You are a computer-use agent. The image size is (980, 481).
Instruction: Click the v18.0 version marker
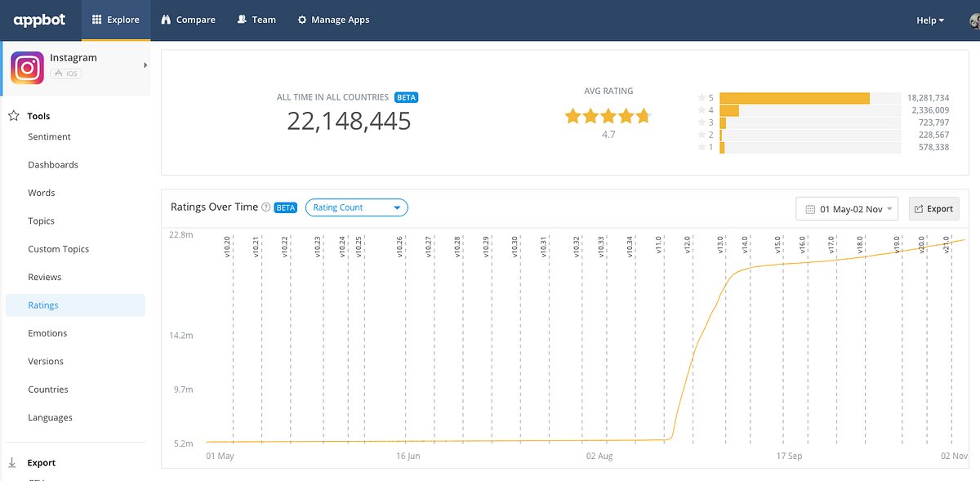[x=859, y=245]
